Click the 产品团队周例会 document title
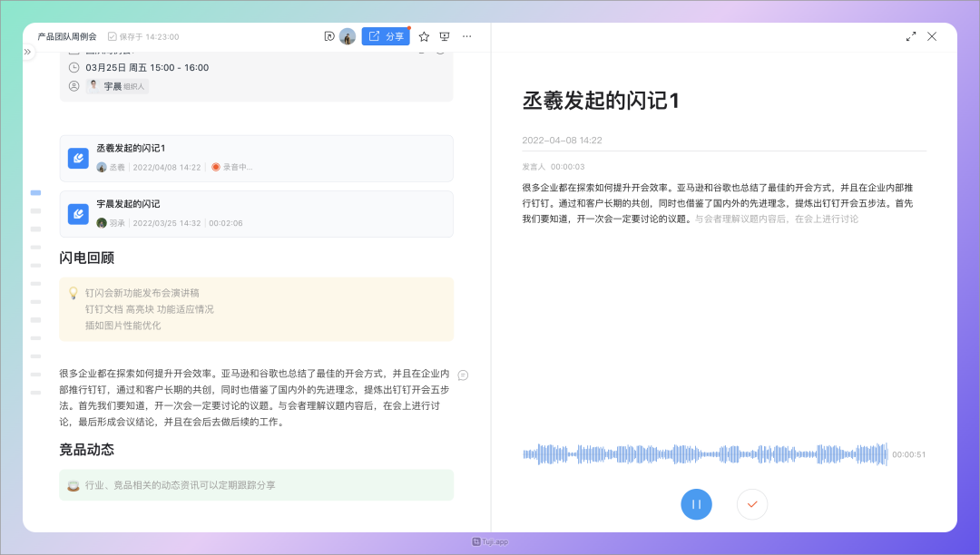The image size is (980, 555). pos(67,36)
